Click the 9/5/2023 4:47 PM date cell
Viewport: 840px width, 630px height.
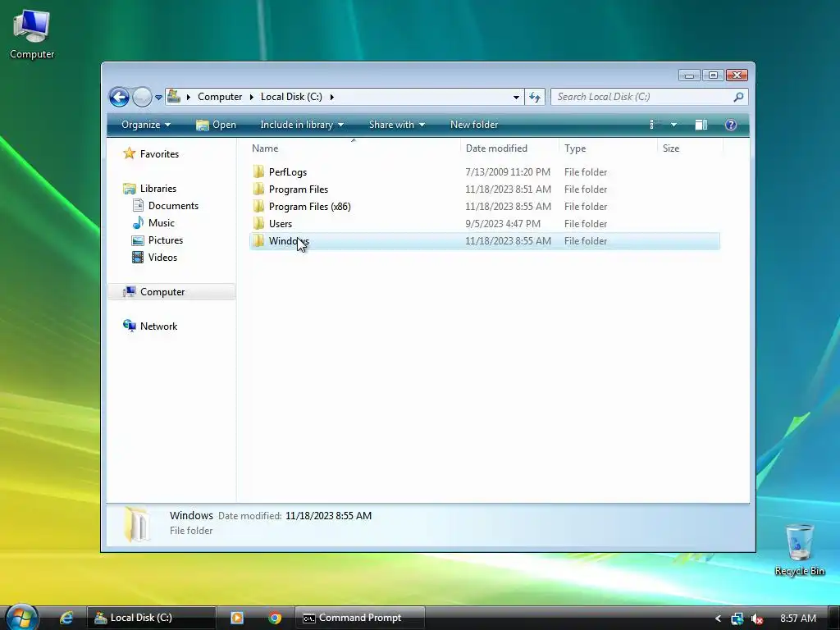tap(503, 223)
